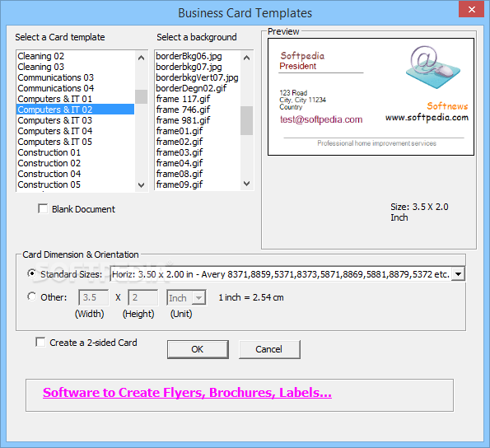Open Software to Create Flyers, Brochures link

[x=187, y=393]
